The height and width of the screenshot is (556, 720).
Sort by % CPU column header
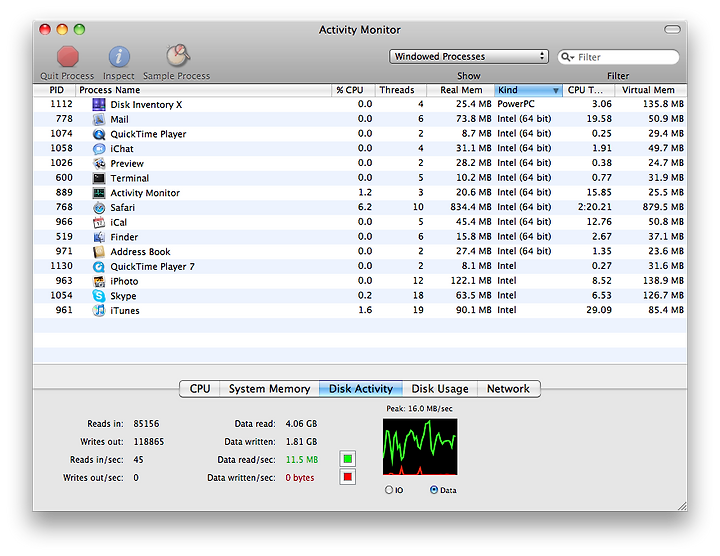(x=353, y=90)
